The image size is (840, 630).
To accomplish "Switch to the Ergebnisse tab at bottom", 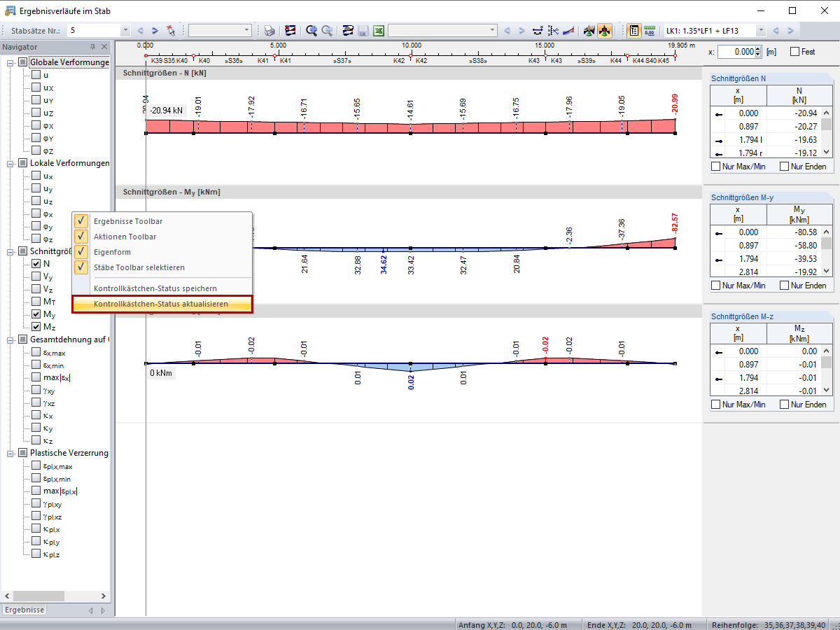I will [x=24, y=610].
